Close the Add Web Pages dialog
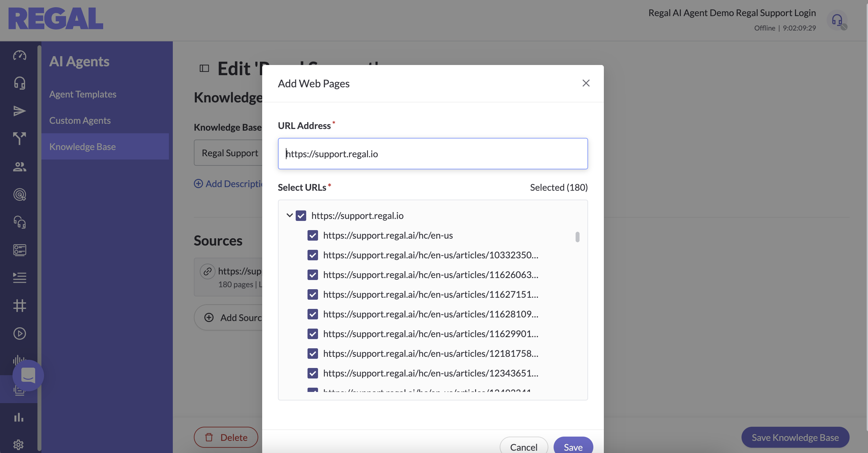The height and width of the screenshot is (453, 868). click(586, 83)
